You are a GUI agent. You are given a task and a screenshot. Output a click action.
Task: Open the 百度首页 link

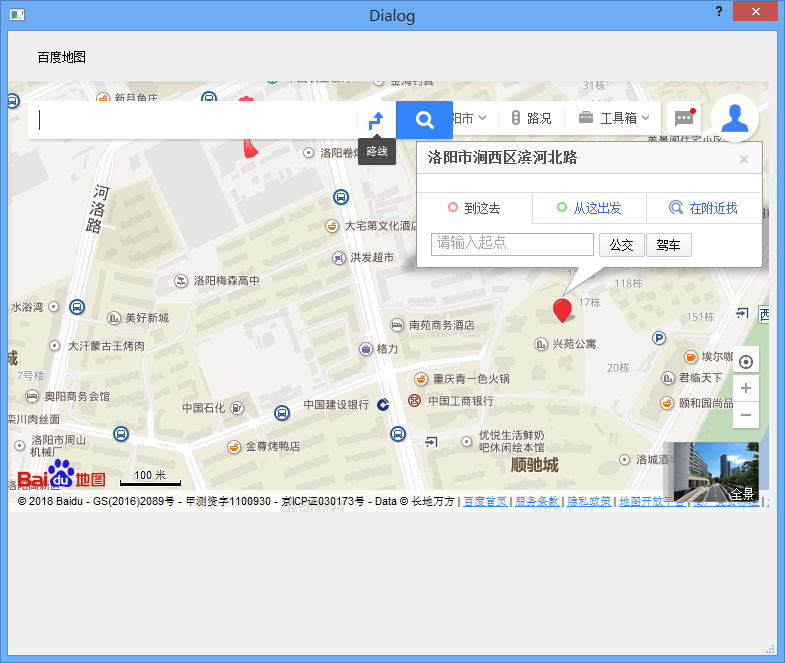click(x=485, y=501)
